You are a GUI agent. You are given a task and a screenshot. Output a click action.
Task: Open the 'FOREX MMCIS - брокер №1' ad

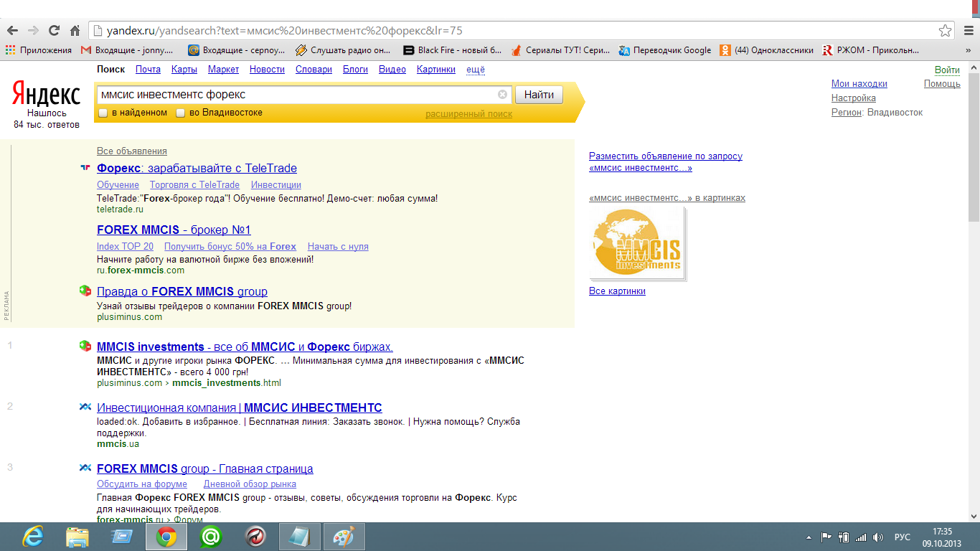pyautogui.click(x=174, y=230)
